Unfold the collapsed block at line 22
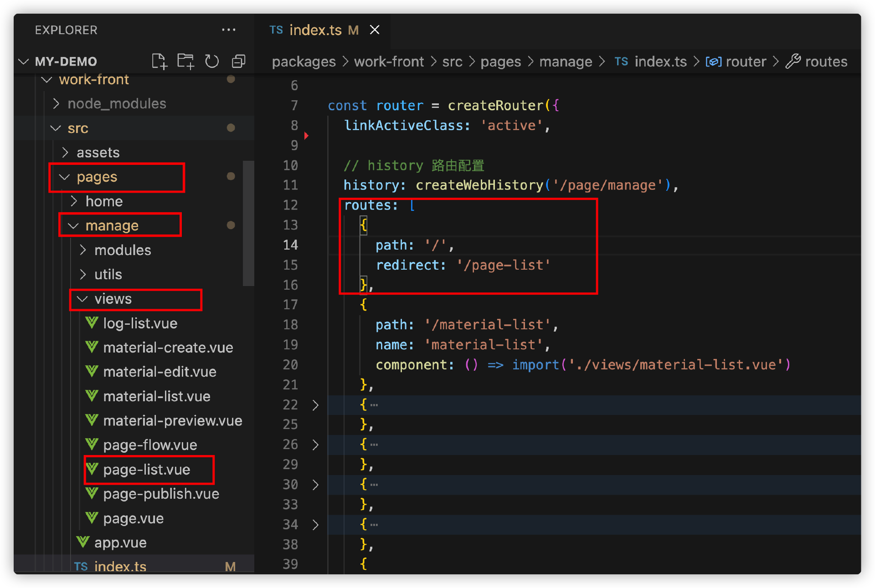Image resolution: width=875 pixels, height=588 pixels. click(x=315, y=405)
